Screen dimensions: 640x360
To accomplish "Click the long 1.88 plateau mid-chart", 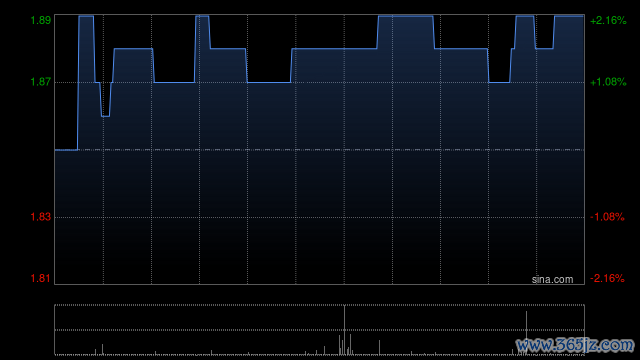I will (x=334, y=49).
